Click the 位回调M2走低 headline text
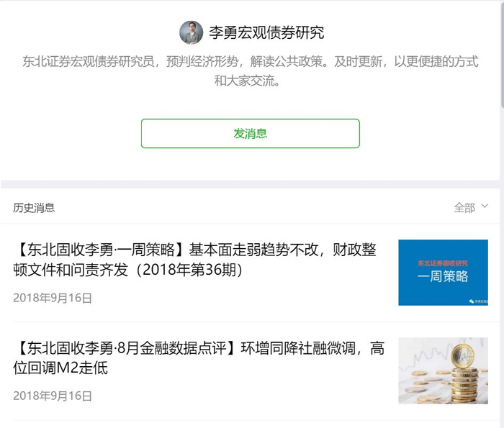504x428 pixels. 60,368
